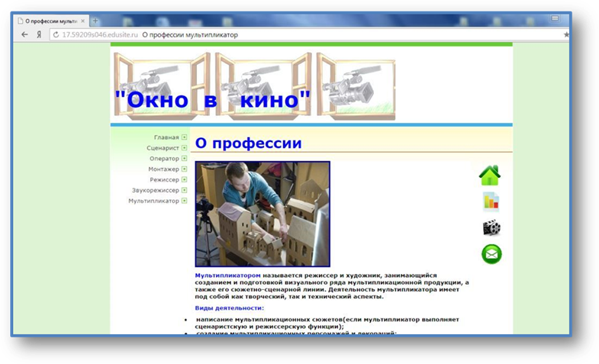Viewport: 599px width, 364px height.
Task: Click the film reel camera icon
Action: click(x=491, y=228)
